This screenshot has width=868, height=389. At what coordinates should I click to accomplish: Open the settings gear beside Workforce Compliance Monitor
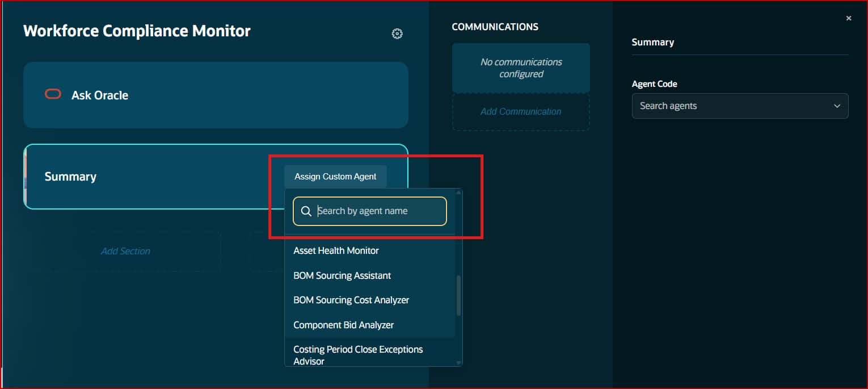(x=397, y=34)
